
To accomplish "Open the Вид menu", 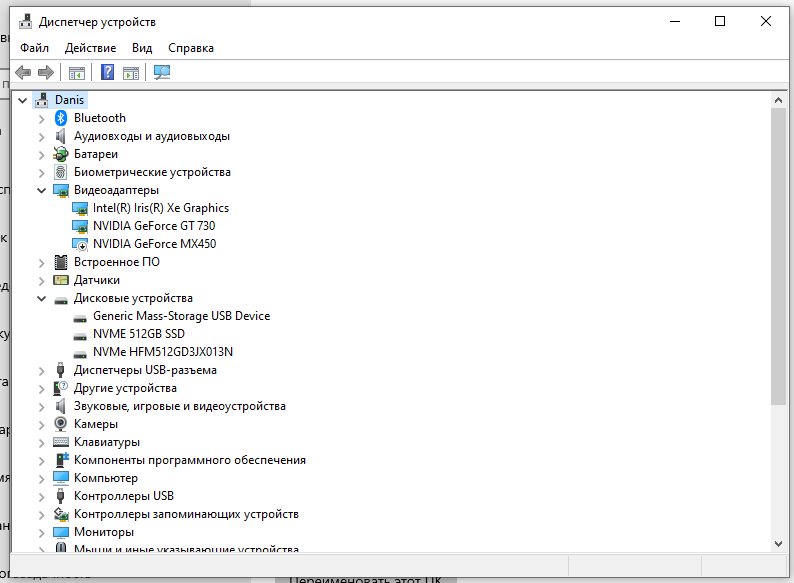I will [x=142, y=48].
